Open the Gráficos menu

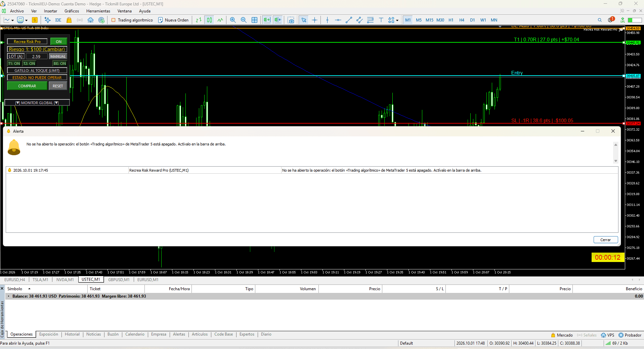click(x=72, y=11)
